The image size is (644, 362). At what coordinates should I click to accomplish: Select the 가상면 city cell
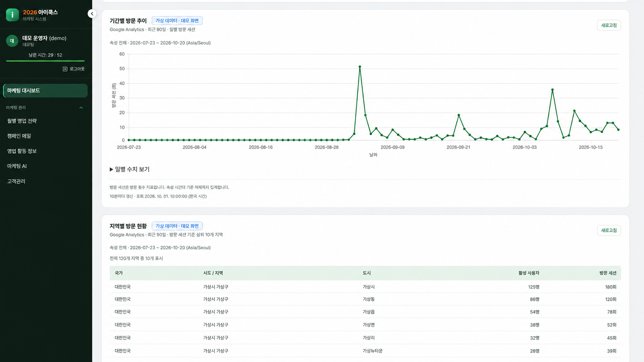click(x=368, y=325)
